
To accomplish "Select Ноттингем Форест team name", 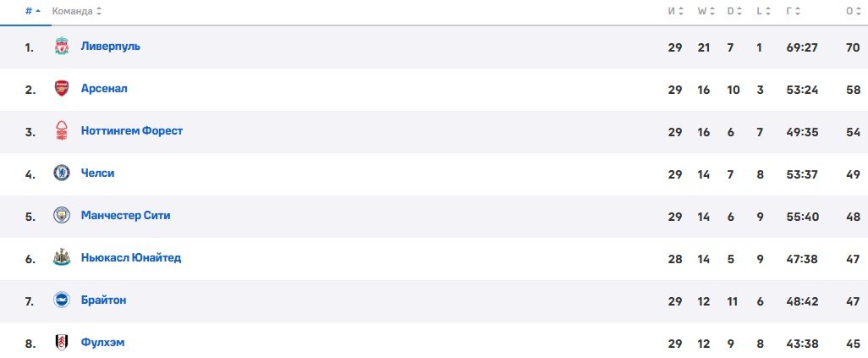I will tap(131, 131).
